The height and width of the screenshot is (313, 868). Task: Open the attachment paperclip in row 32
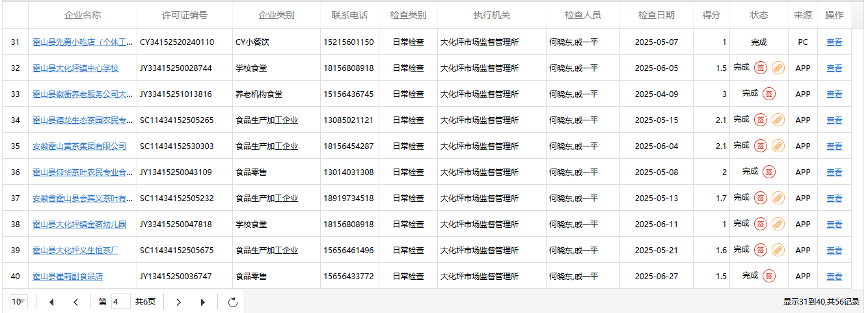[x=778, y=68]
